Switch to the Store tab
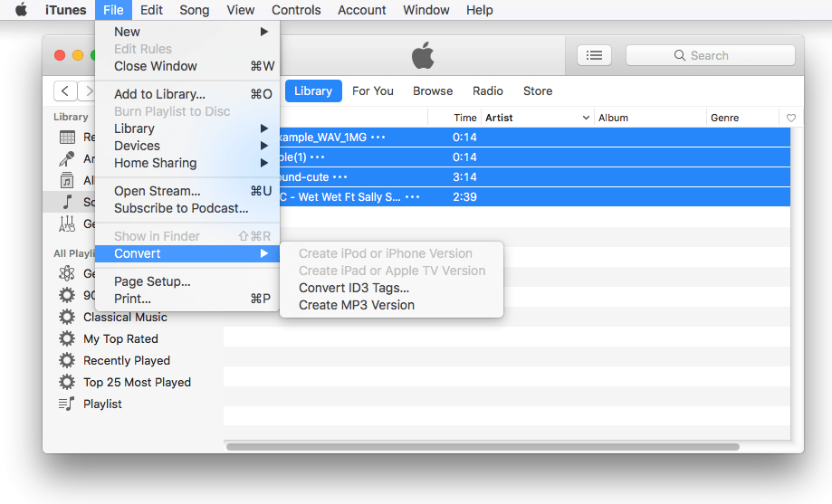 (x=538, y=90)
